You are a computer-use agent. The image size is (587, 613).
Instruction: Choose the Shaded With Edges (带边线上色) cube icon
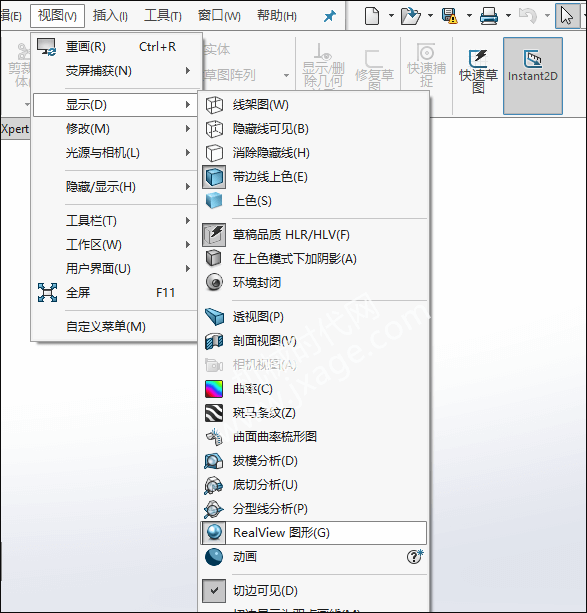tap(214, 177)
